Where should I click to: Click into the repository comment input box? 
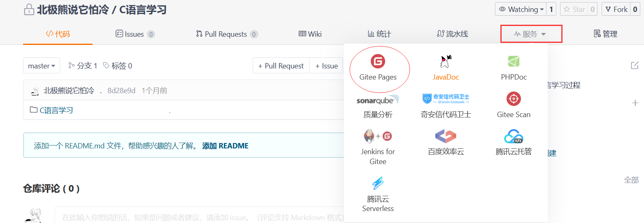tap(199, 215)
